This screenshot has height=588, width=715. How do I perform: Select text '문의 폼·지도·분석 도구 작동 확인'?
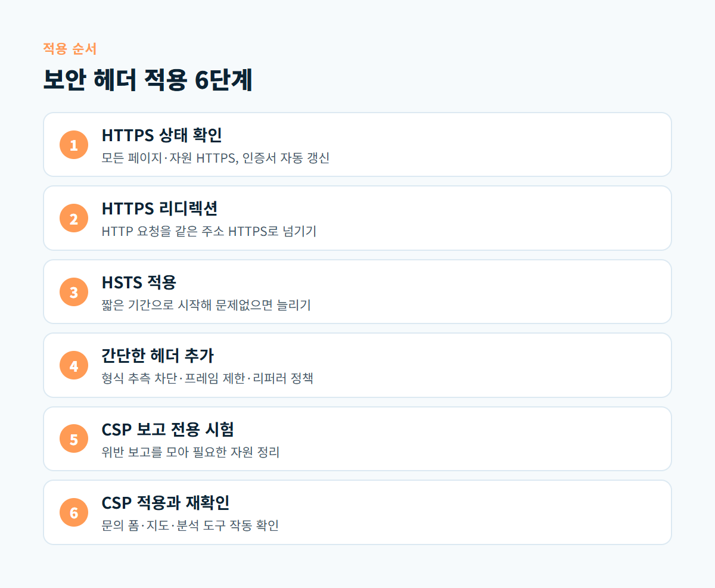tap(190, 525)
